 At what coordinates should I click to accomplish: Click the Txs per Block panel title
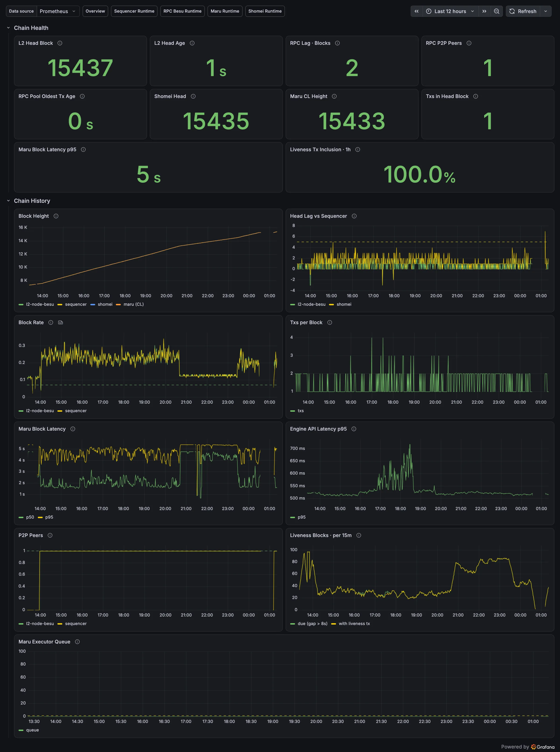coord(306,322)
